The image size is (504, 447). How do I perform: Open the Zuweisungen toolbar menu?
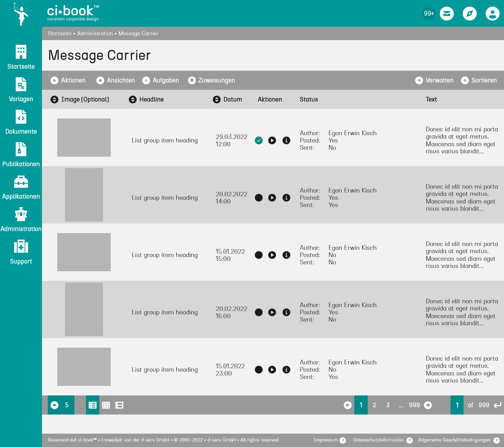[x=212, y=80]
